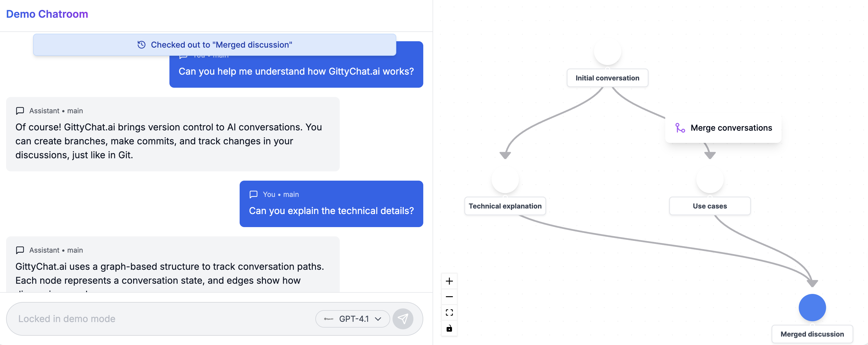868x345 pixels.
Task: Select the zoom in control on the graph
Action: coord(449,281)
